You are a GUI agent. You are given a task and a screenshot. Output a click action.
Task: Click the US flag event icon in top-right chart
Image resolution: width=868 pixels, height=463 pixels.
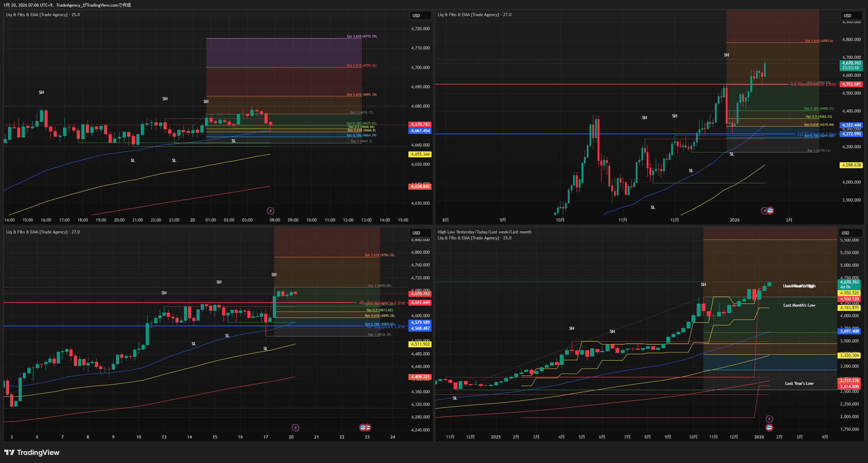[x=770, y=211]
